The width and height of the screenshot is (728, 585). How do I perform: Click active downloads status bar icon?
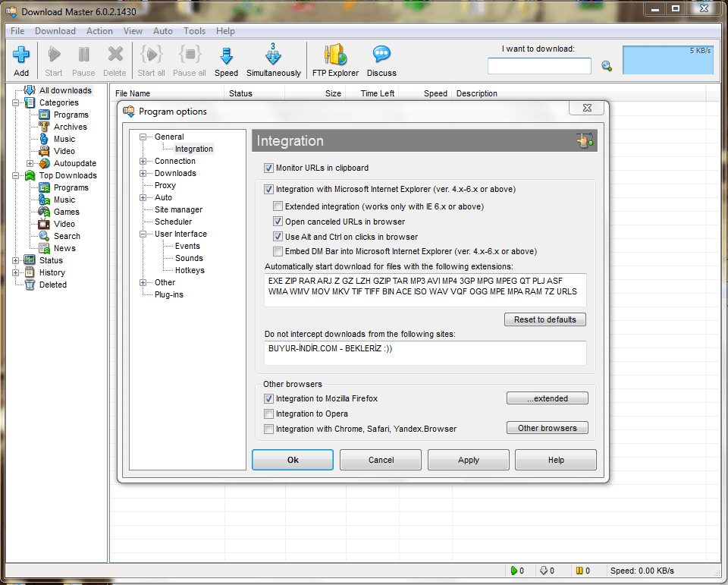click(513, 571)
